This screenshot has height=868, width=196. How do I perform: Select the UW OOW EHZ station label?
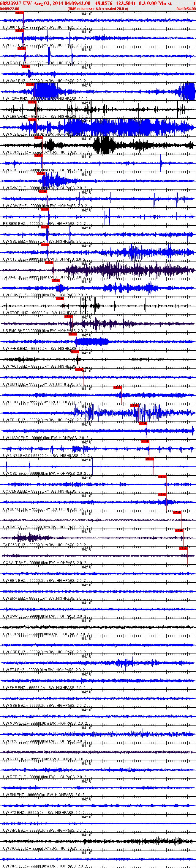pos(45,206)
